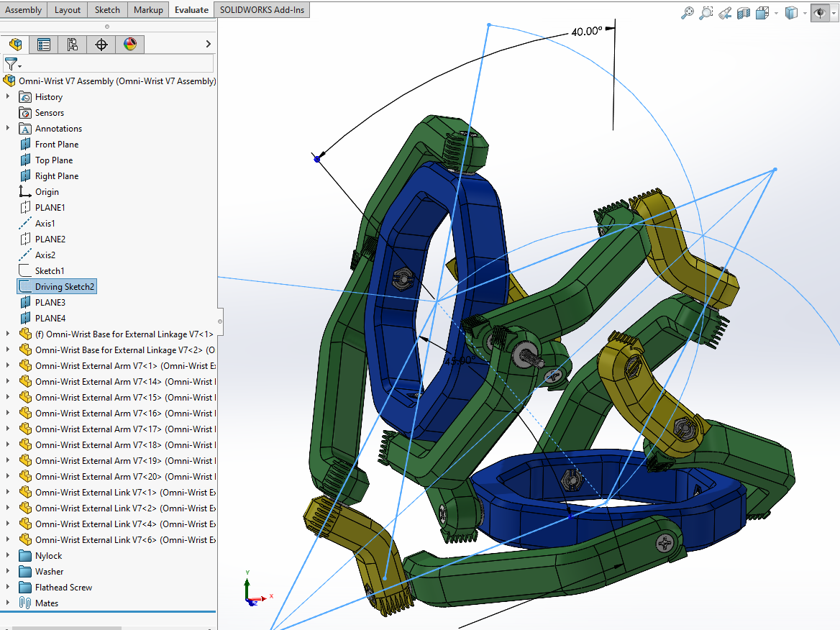Expand the Mates folder in the tree

8,603
